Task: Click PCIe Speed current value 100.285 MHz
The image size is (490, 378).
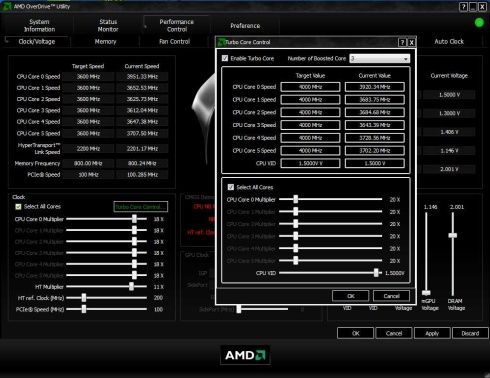Action: pyautogui.click(x=142, y=175)
